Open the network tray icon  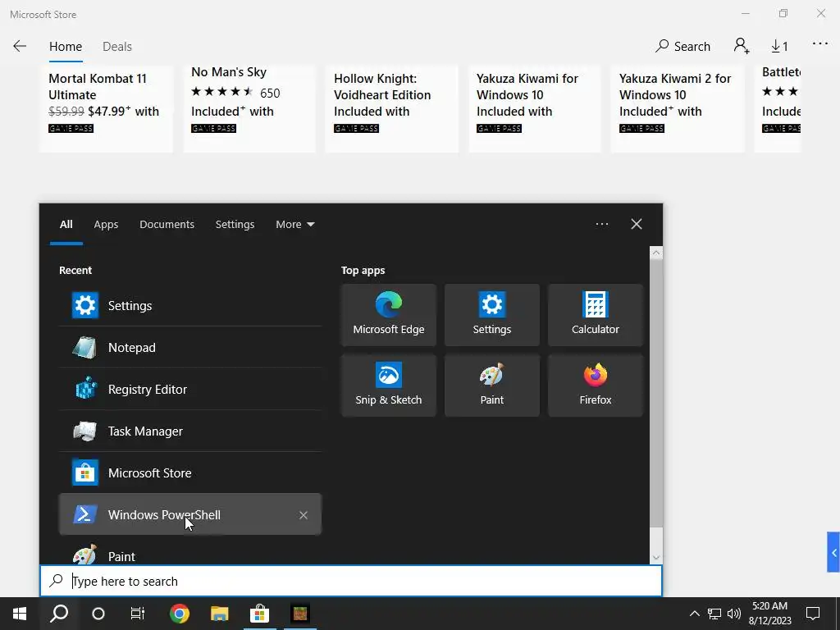tap(714, 614)
